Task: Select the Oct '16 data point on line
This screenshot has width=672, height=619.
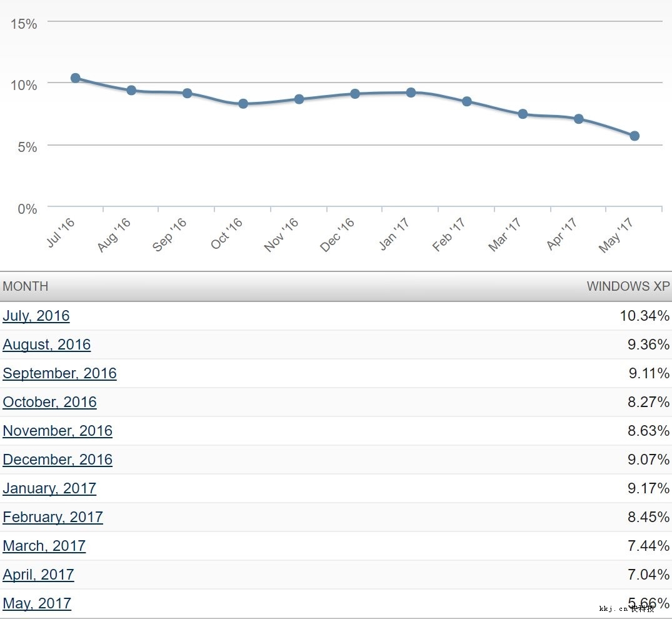Action: click(x=243, y=104)
